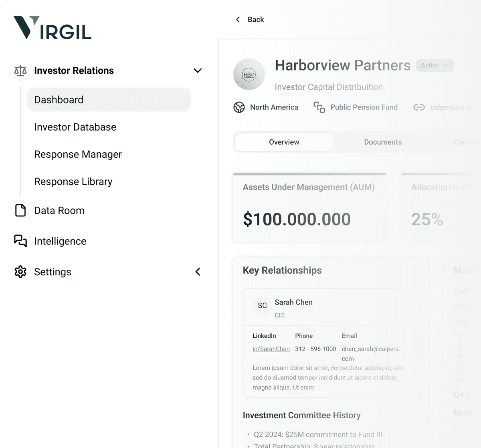Open Response Manager in the sidebar
481x448 pixels.
(x=78, y=154)
